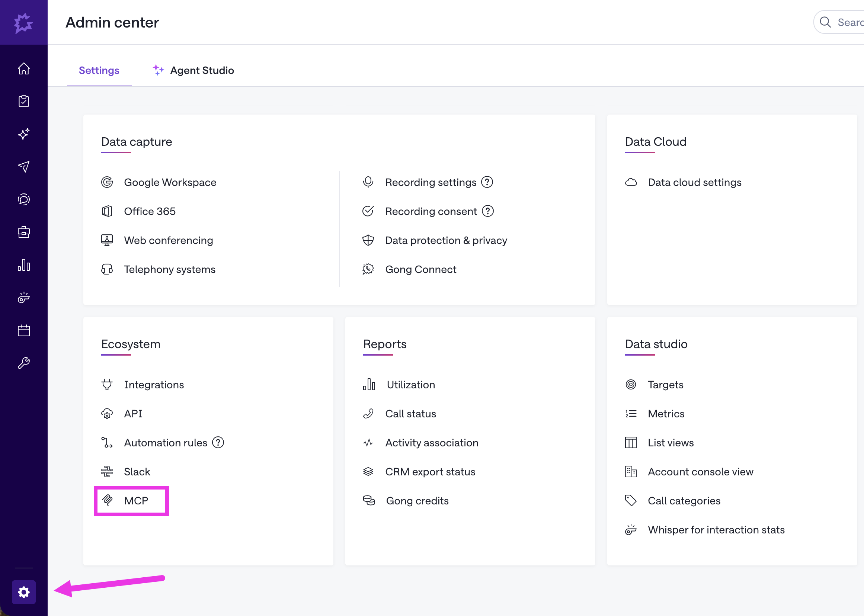Click the briefcase deals sidebar icon

click(23, 232)
